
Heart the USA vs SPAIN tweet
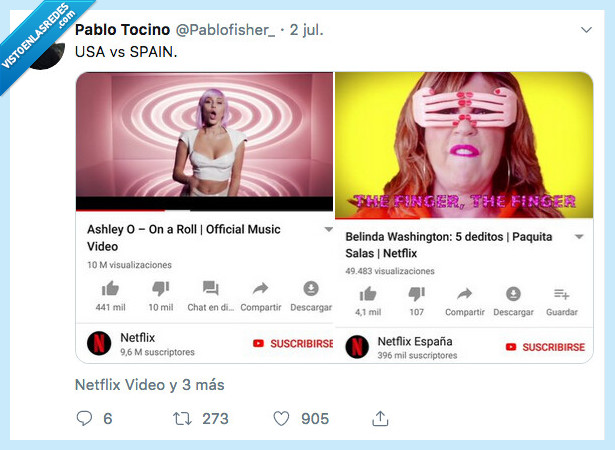(281, 418)
